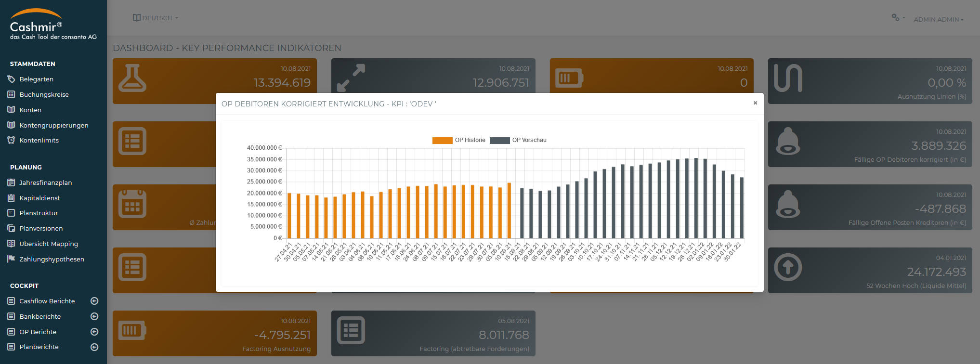Click the Jahresfinanzplan icon
The image size is (980, 364).
point(11,182)
